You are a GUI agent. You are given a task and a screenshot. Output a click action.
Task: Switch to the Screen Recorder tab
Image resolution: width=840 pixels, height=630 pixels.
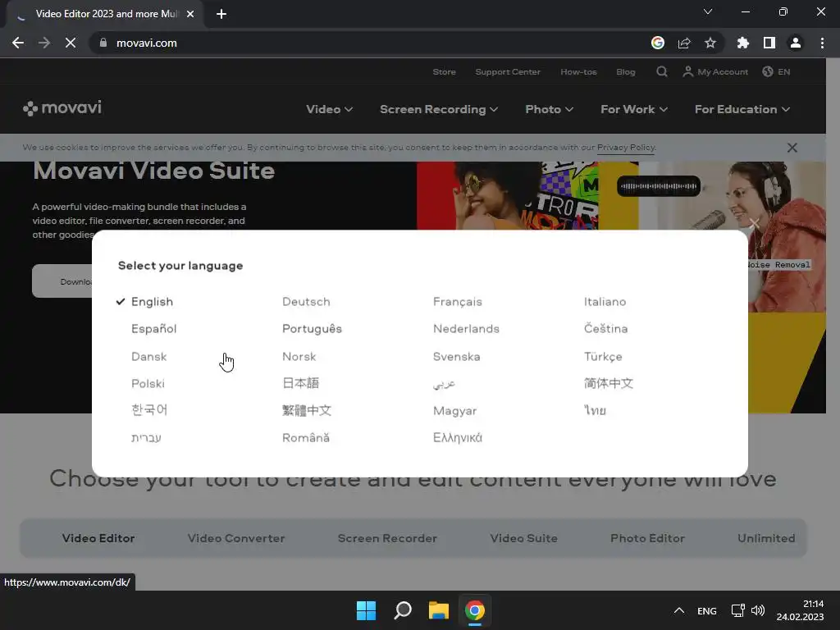point(387,538)
